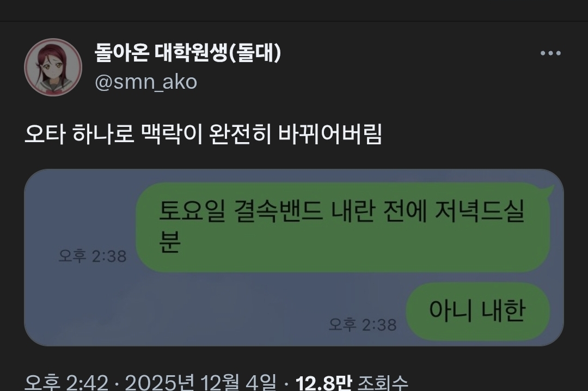This screenshot has width=588, height=391.
Task: Open the red-haired anime profile avatar
Action: (53, 67)
